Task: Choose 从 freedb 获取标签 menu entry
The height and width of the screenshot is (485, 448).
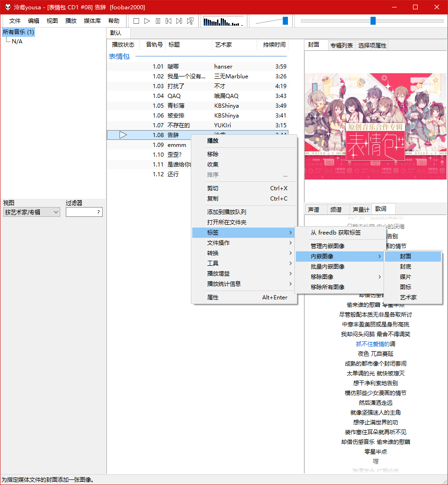Action: click(x=336, y=233)
